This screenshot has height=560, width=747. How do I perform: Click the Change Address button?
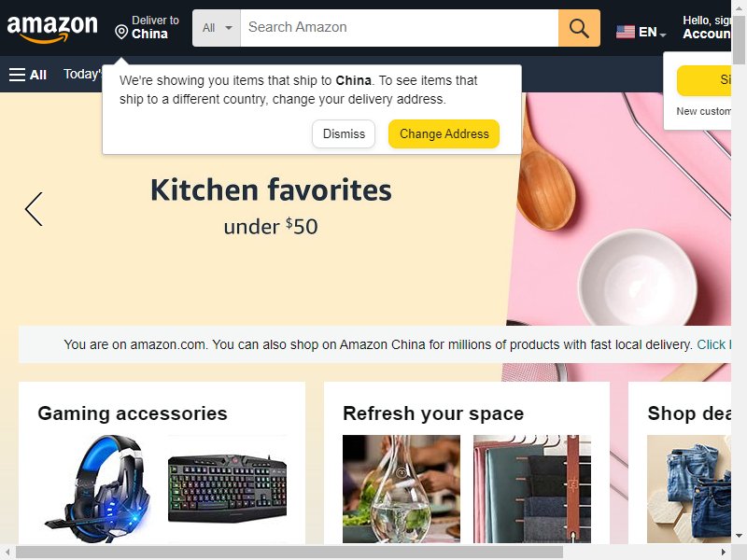click(444, 133)
